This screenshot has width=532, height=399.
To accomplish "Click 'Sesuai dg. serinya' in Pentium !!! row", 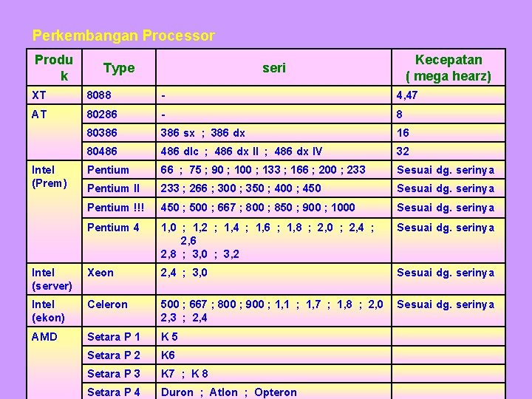I will coord(446,208).
